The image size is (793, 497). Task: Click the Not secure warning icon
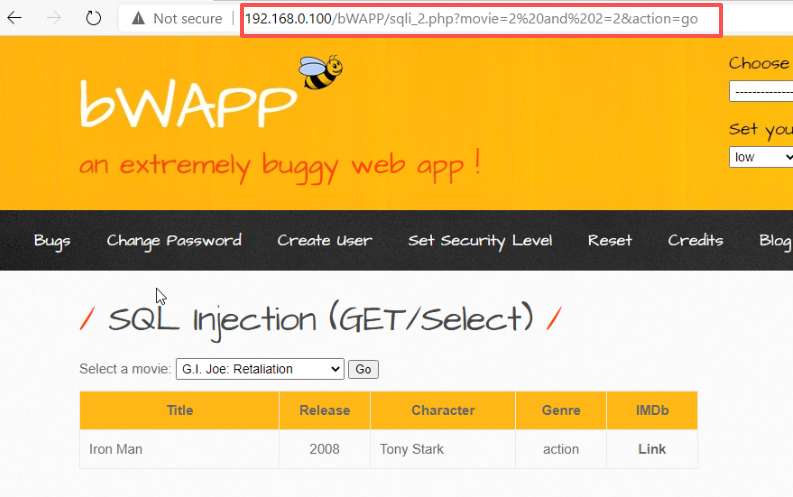(138, 19)
